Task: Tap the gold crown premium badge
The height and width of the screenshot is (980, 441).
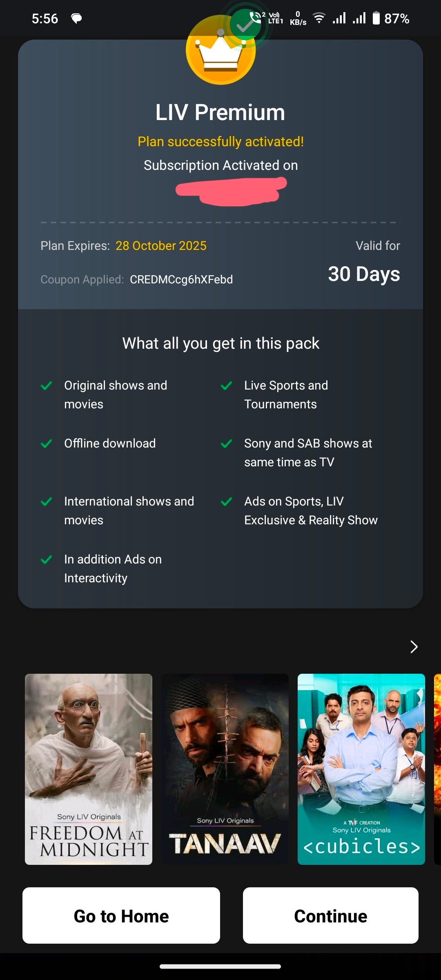Action: coord(220,50)
